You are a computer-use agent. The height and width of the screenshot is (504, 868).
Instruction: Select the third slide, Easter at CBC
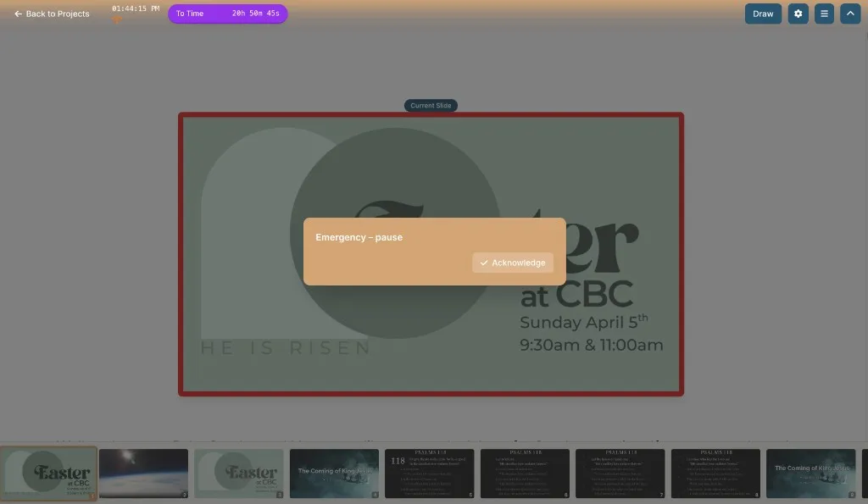coord(238,474)
